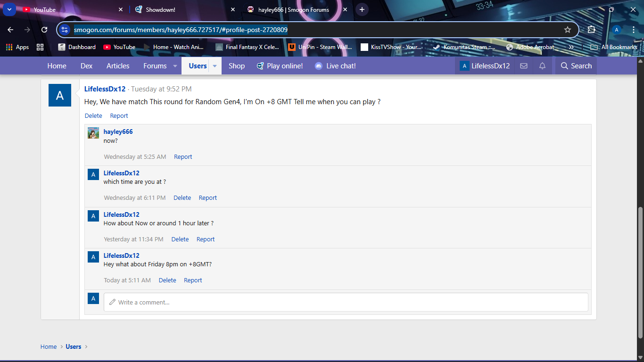Open the Dashboard bookmark
This screenshot has width=644, height=362.
coord(77,47)
